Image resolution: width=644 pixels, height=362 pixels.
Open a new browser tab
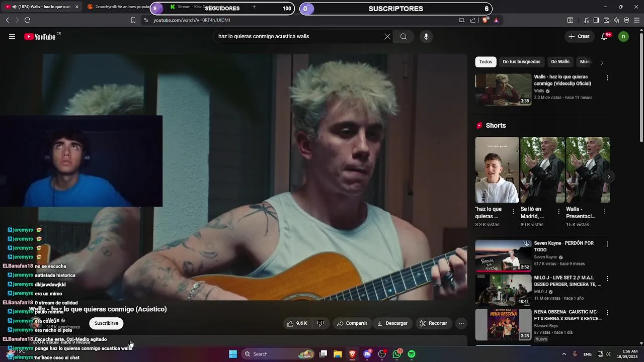(254, 7)
